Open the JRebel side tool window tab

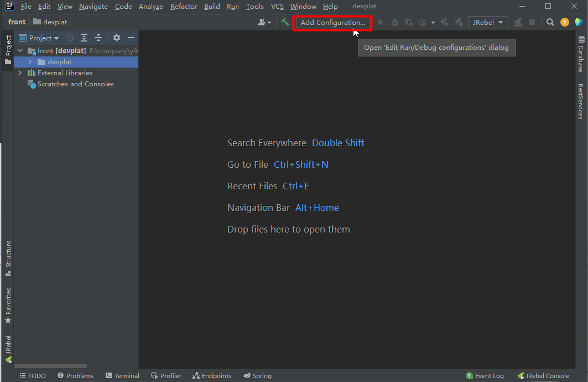(8, 350)
